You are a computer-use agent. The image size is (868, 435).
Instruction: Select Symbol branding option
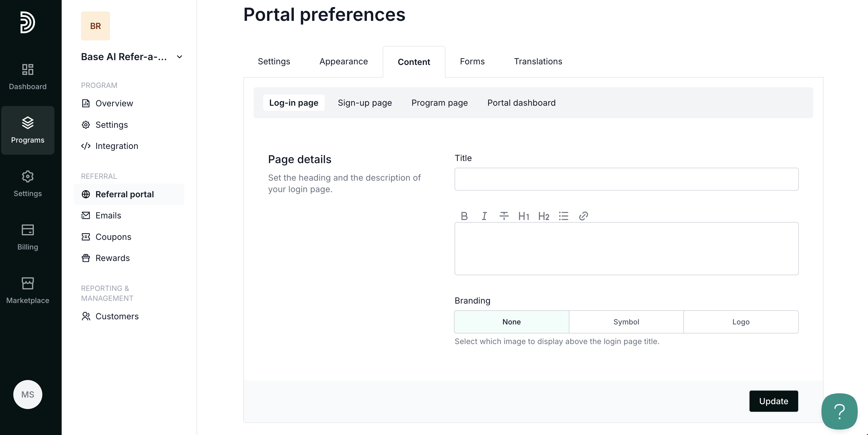click(626, 322)
